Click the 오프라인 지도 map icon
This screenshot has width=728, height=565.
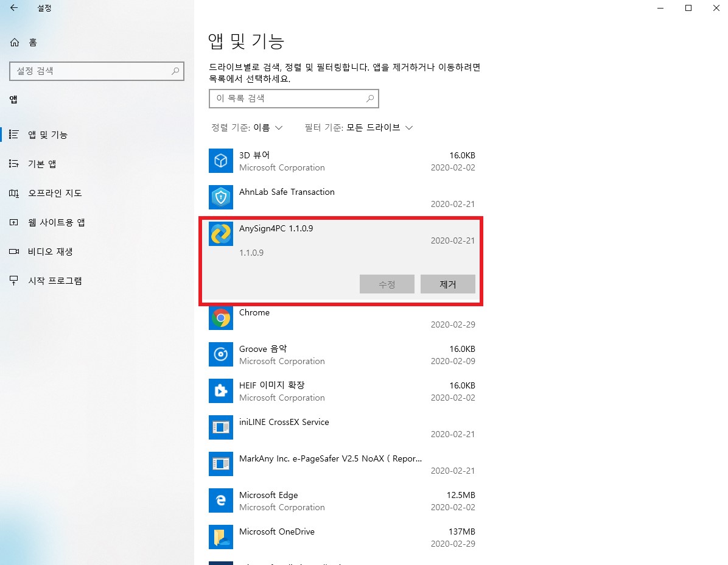[14, 192]
